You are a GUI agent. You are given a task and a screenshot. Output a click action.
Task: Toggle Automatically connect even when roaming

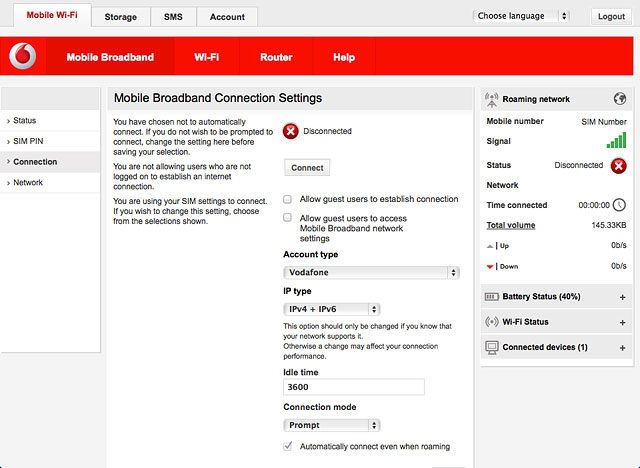click(288, 446)
